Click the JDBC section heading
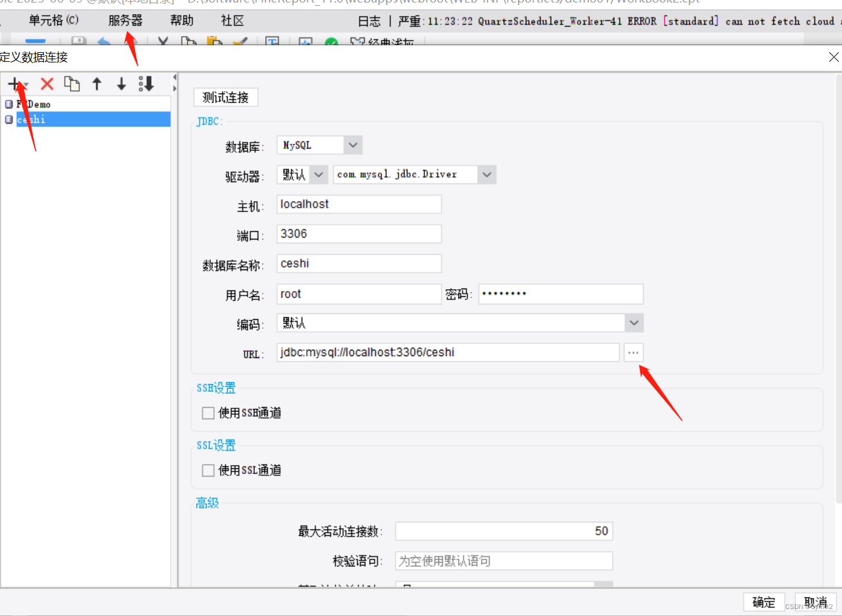842x616 pixels. (x=208, y=121)
